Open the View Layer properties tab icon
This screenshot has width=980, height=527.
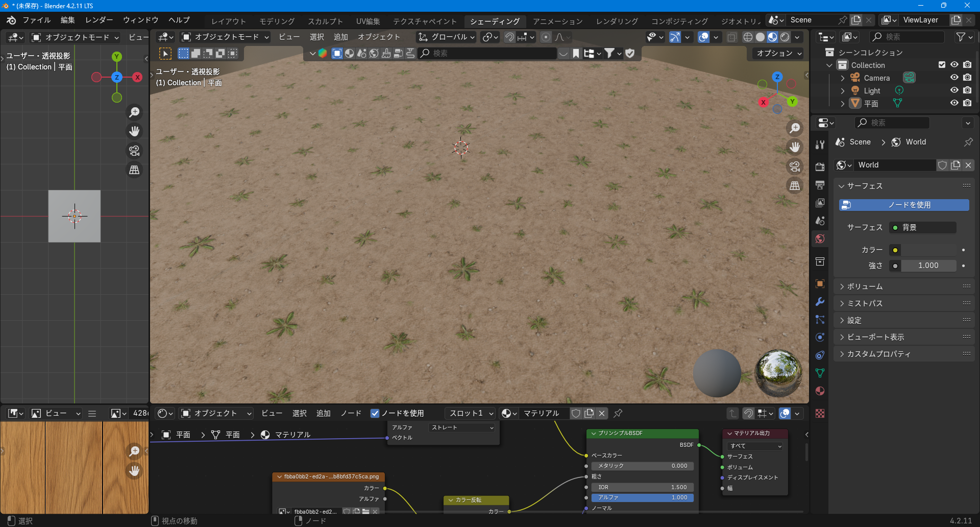point(820,203)
